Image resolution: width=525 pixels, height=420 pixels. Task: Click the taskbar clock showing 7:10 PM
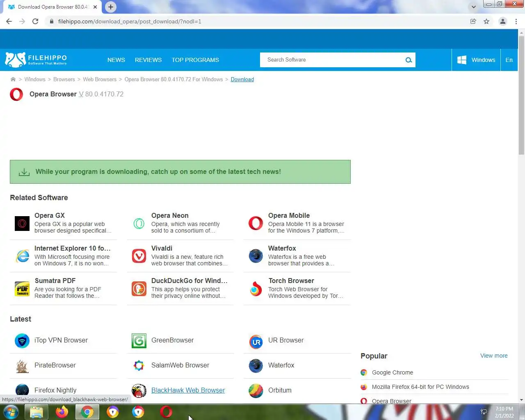pos(504,412)
